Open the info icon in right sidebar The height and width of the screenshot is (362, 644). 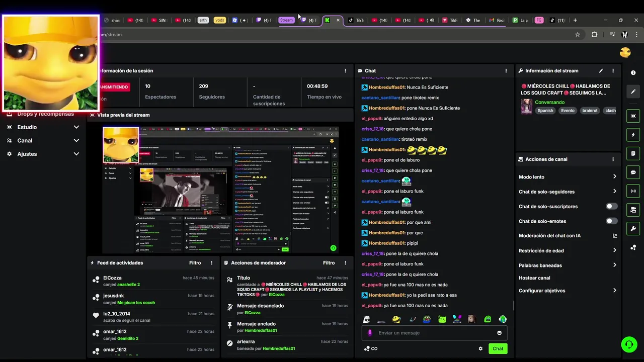point(633,72)
